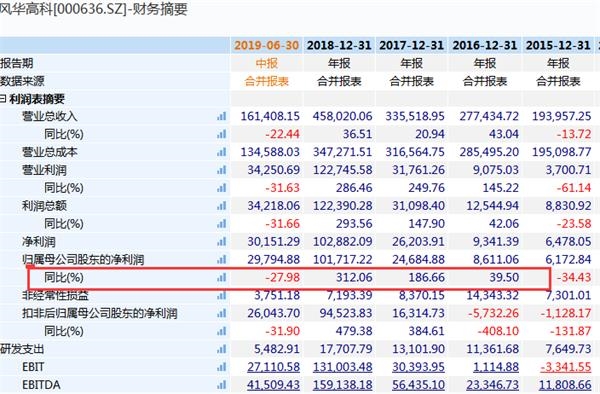Image resolution: width=600 pixels, height=394 pixels.
Task: Open chart icon for 同比(%) under 营业利润
Action: (222, 188)
